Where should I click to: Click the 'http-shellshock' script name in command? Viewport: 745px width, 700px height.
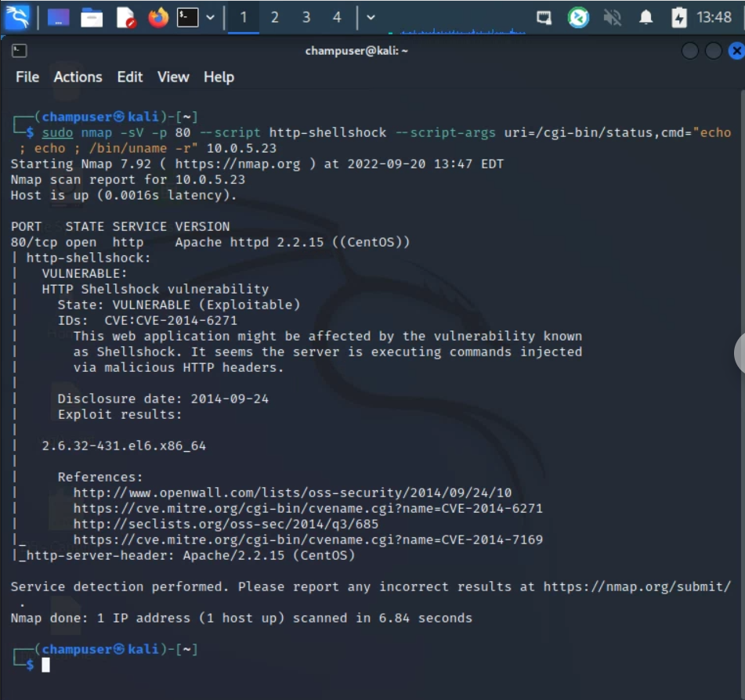pos(327,132)
